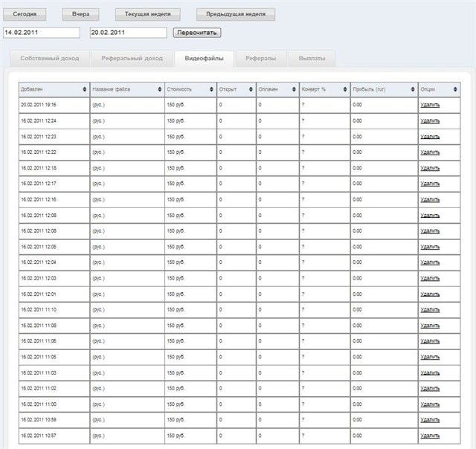The width and height of the screenshot is (476, 449).
Task: Click Удалить for the 20.02.2011 19:16 row
Action: (x=430, y=105)
